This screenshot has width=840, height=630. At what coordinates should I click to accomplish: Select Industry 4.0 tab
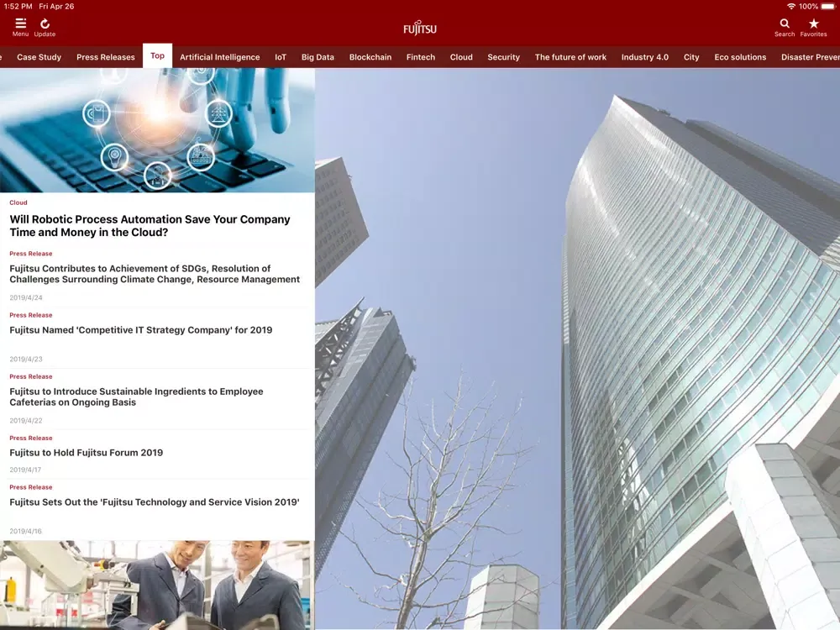[645, 57]
